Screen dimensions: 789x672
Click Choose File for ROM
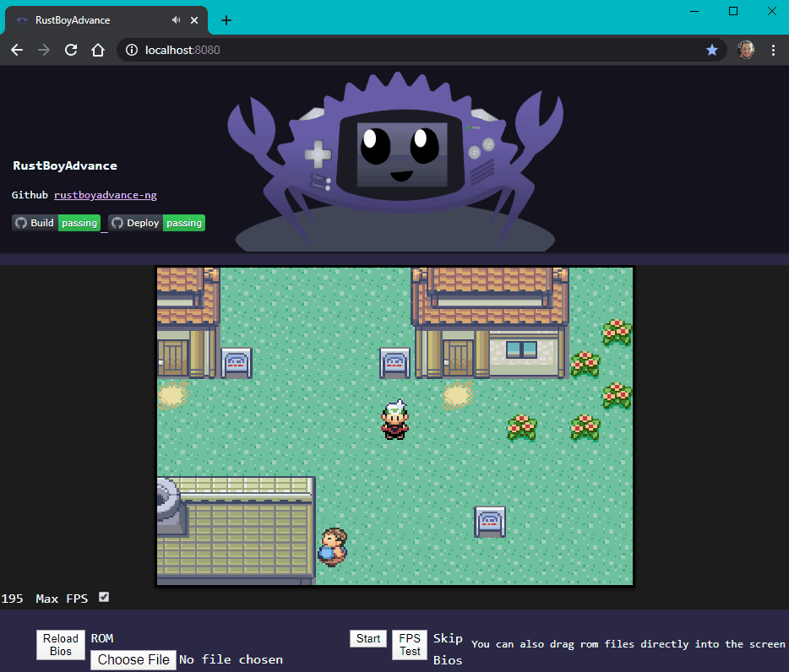[133, 659]
